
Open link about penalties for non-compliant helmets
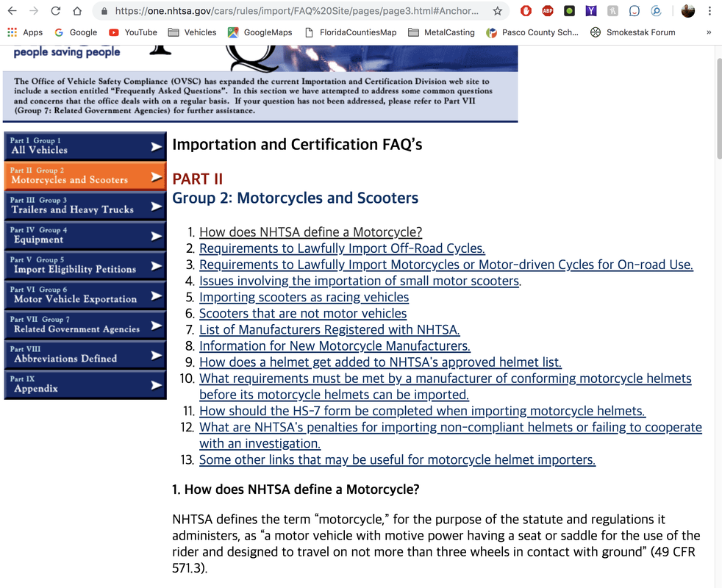click(450, 436)
